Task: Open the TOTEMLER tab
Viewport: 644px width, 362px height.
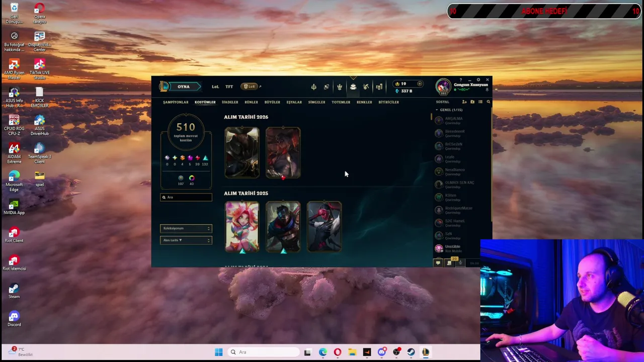Action: tap(341, 102)
